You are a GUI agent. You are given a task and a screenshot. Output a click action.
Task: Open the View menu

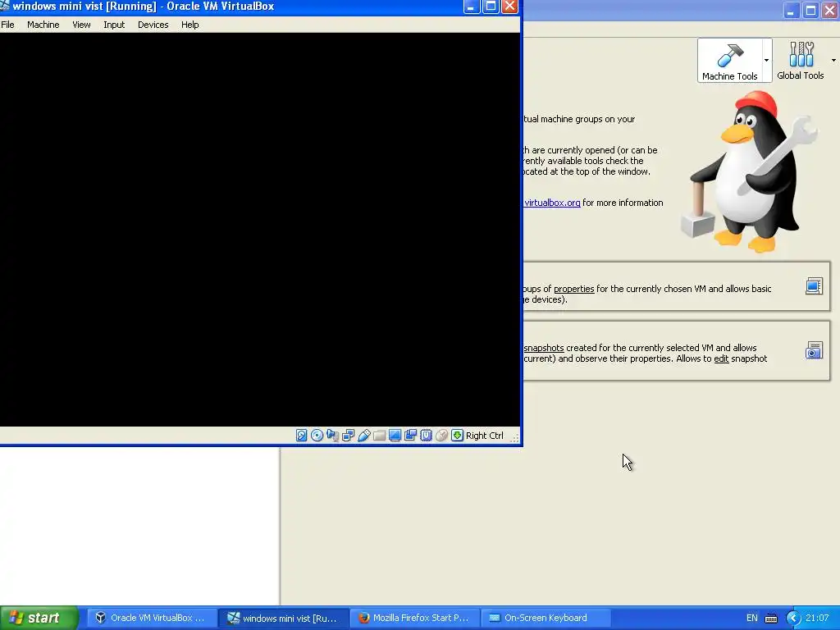click(x=81, y=25)
